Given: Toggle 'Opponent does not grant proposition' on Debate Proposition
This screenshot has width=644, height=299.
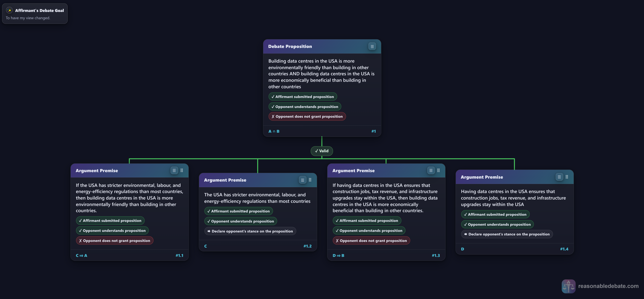Looking at the screenshot, I should point(307,117).
